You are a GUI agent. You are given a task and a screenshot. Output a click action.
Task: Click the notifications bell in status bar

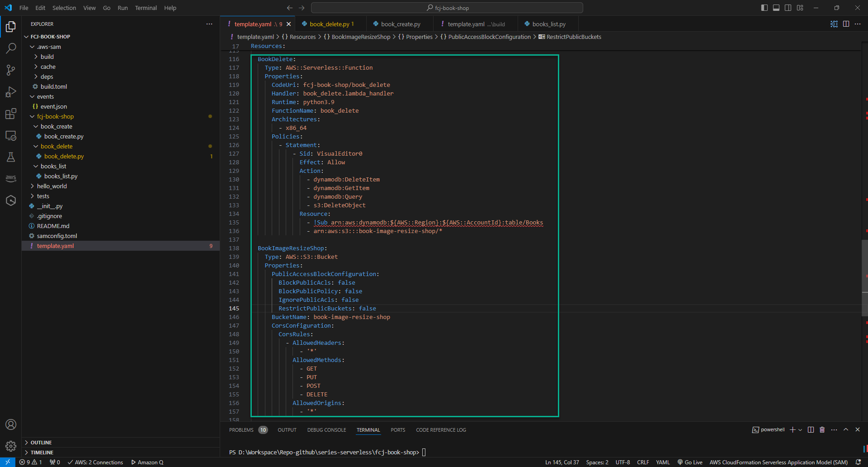pyautogui.click(x=858, y=462)
